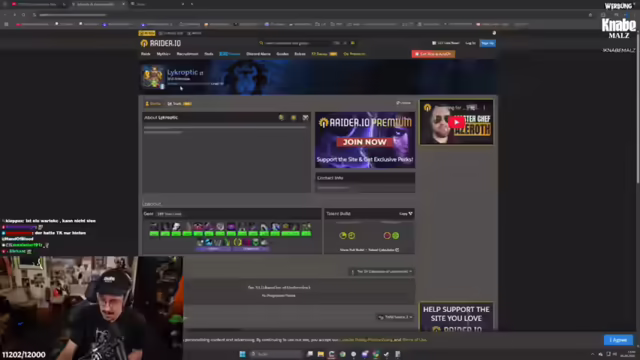The height and width of the screenshot is (360, 640).
Task: Open Task View from the taskbar
Action: pyautogui.click(x=310, y=354)
